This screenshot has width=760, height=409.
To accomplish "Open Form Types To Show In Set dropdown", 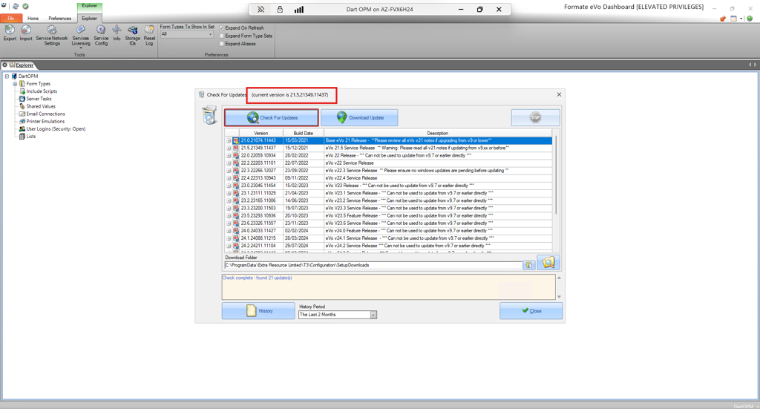I will [187, 34].
